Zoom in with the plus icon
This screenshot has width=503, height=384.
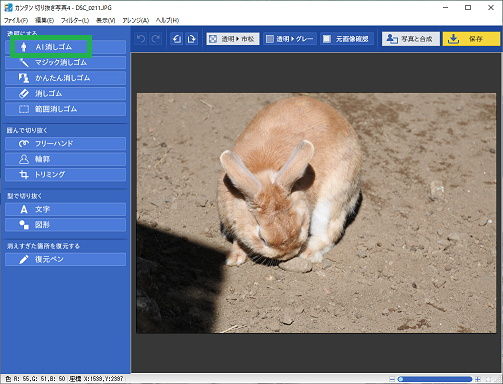click(x=478, y=379)
